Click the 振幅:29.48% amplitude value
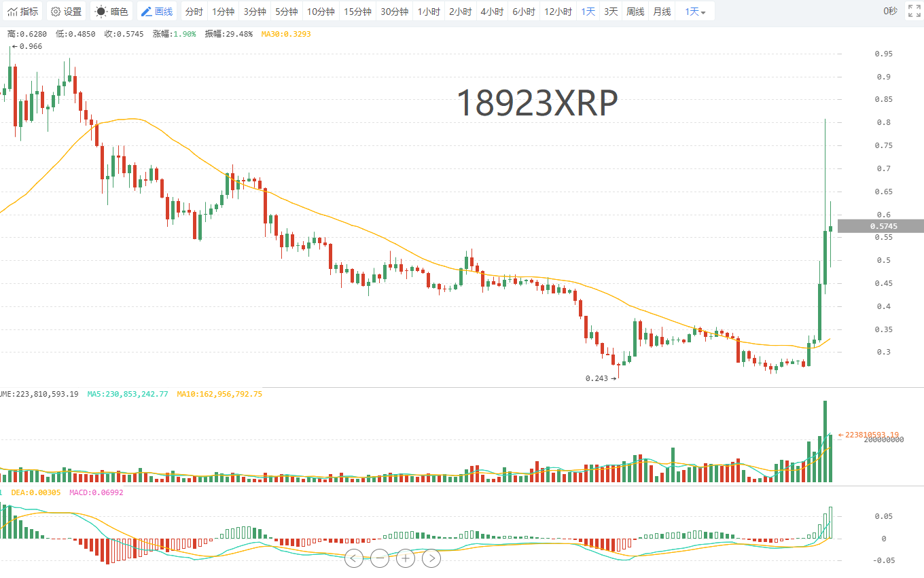The height and width of the screenshot is (578, 924). click(228, 33)
